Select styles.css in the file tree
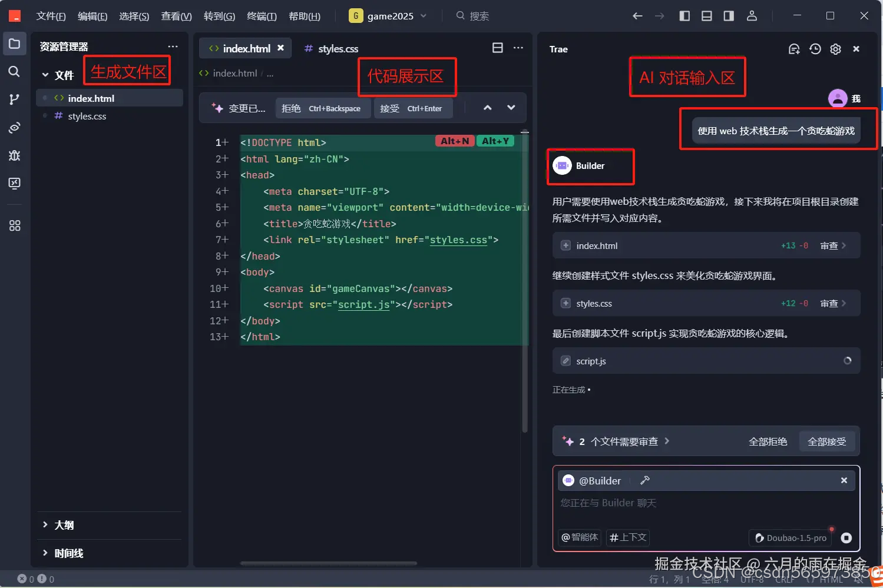This screenshot has width=883, height=588. pos(110,116)
